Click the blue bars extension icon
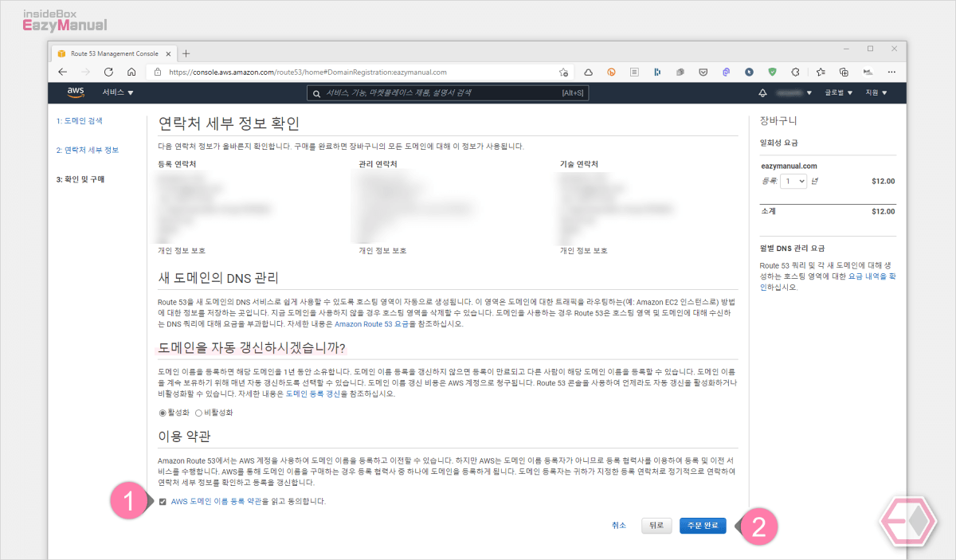 click(x=657, y=72)
